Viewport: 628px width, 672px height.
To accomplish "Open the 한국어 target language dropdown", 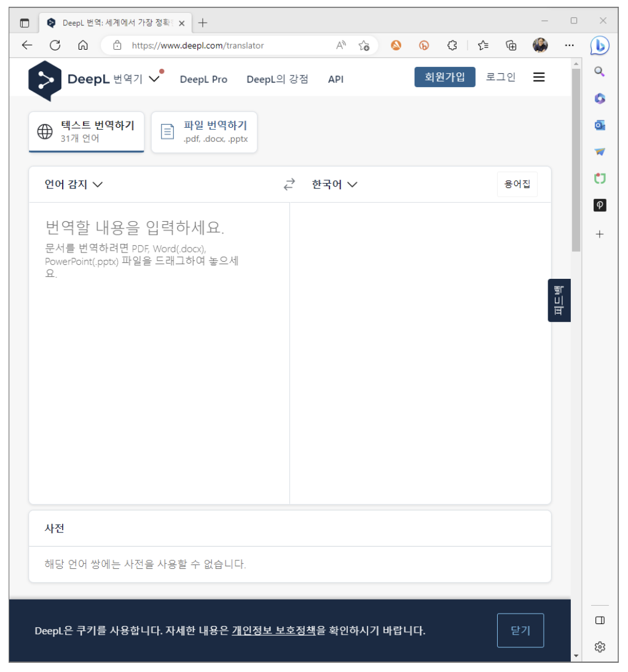I will click(334, 184).
